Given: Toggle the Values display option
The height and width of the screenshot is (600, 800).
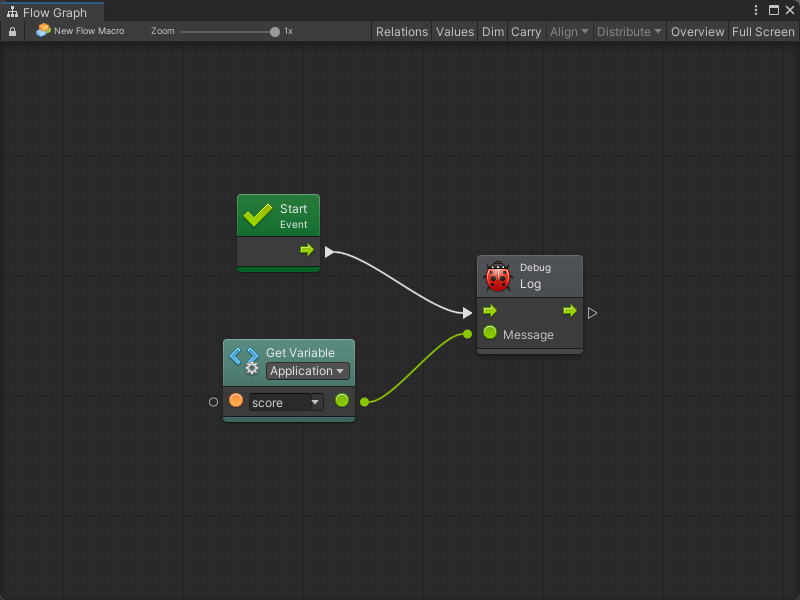Looking at the screenshot, I should 455,32.
